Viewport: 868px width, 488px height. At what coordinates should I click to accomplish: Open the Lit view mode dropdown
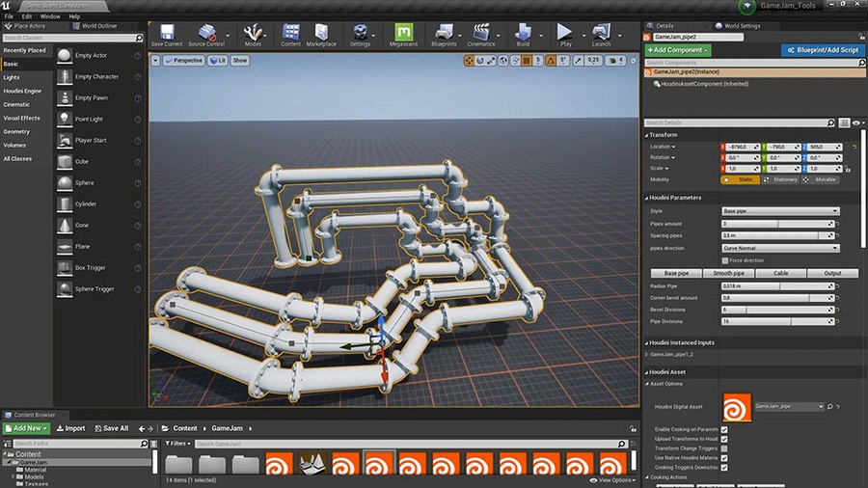[x=218, y=61]
